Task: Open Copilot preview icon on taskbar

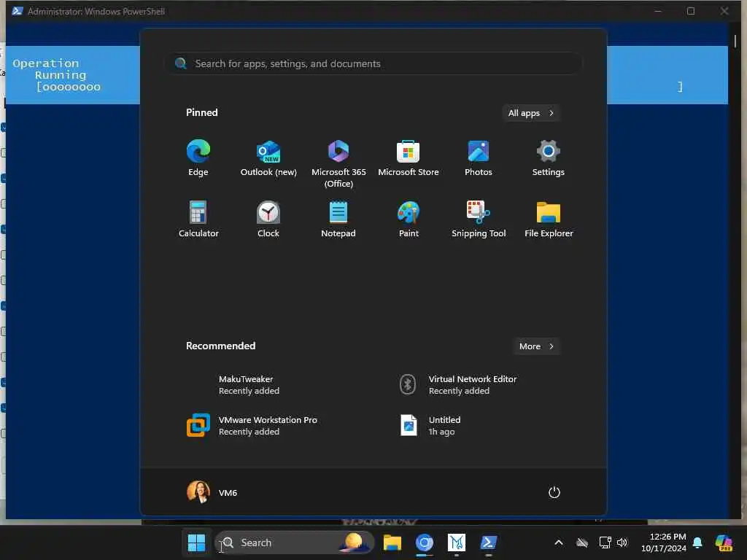Action: 724,542
